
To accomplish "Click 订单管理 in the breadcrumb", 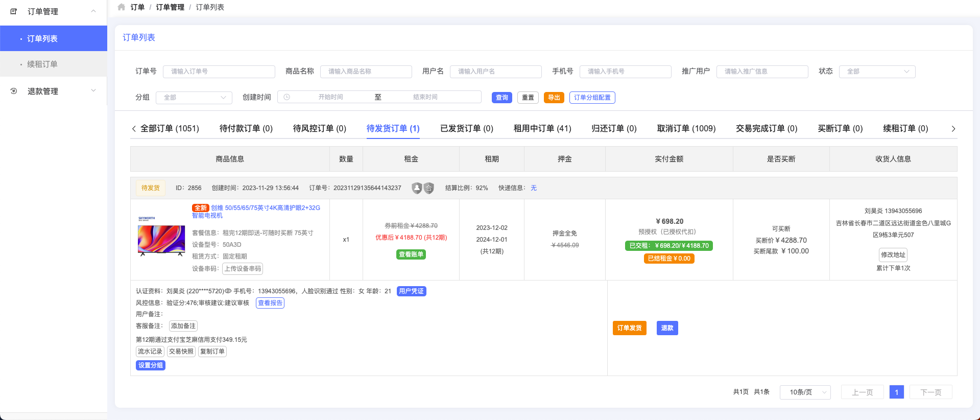I will point(170,7).
